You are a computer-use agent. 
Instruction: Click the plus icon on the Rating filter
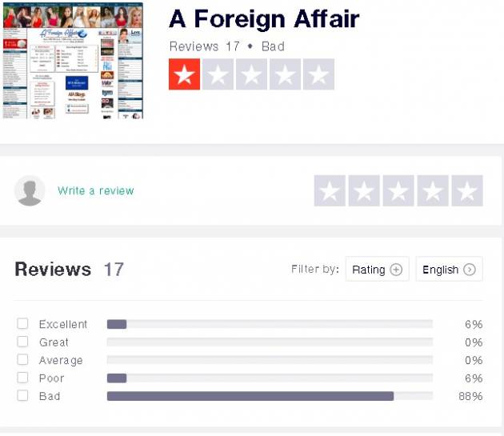396,270
